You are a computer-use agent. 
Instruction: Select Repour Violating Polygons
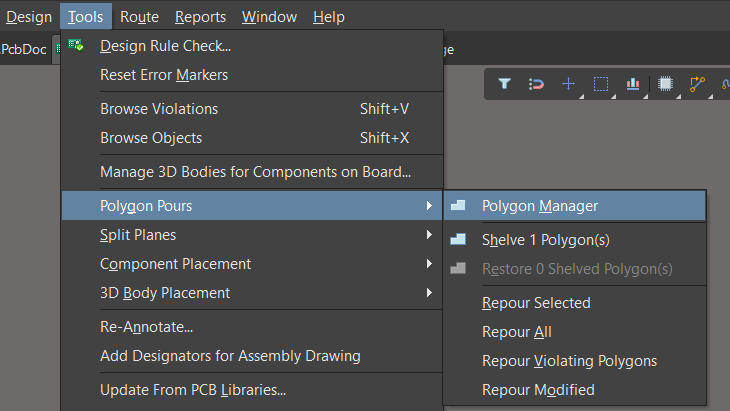click(x=575, y=361)
